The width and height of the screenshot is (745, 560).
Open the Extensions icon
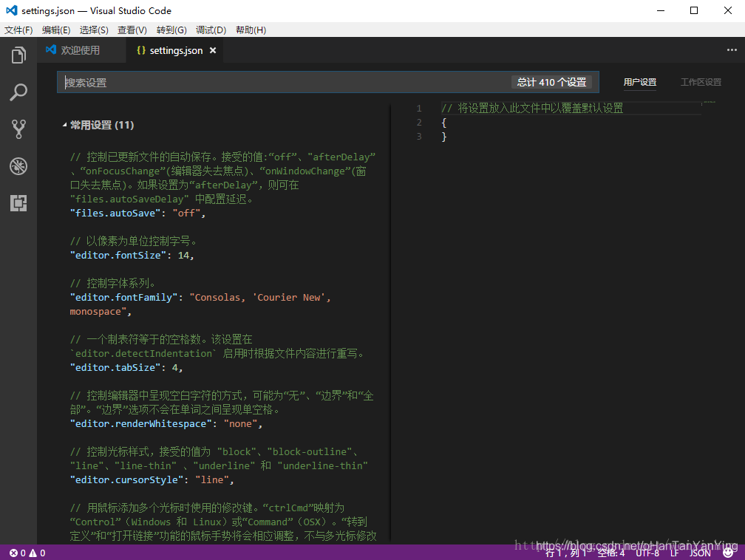(18, 202)
